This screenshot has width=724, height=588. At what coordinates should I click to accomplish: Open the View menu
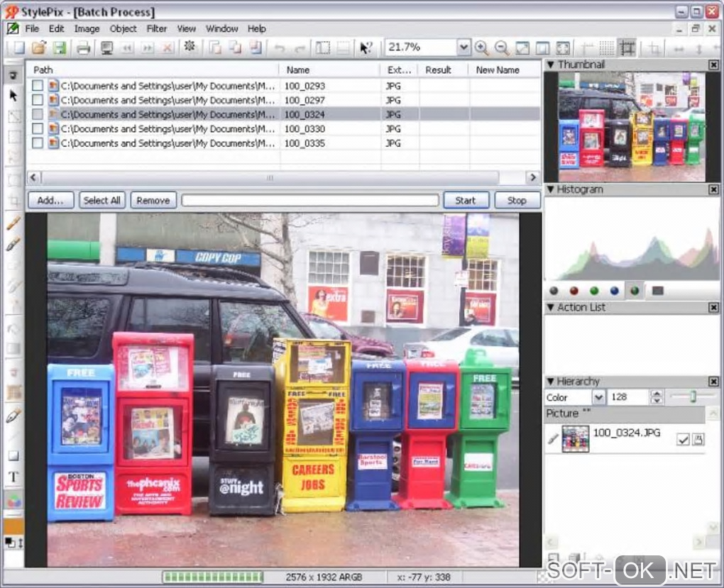pos(187,28)
